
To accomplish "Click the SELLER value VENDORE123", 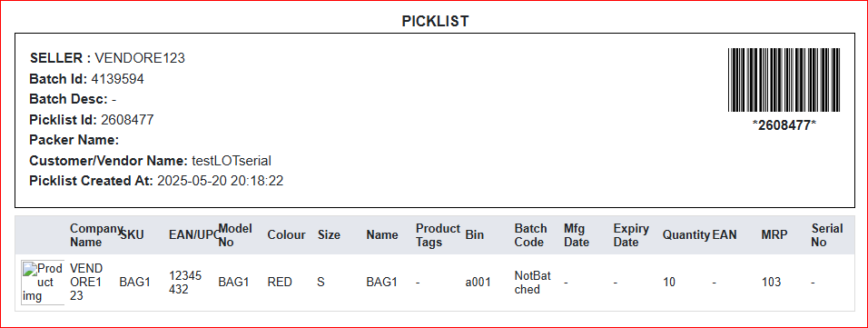I will 140,57.
